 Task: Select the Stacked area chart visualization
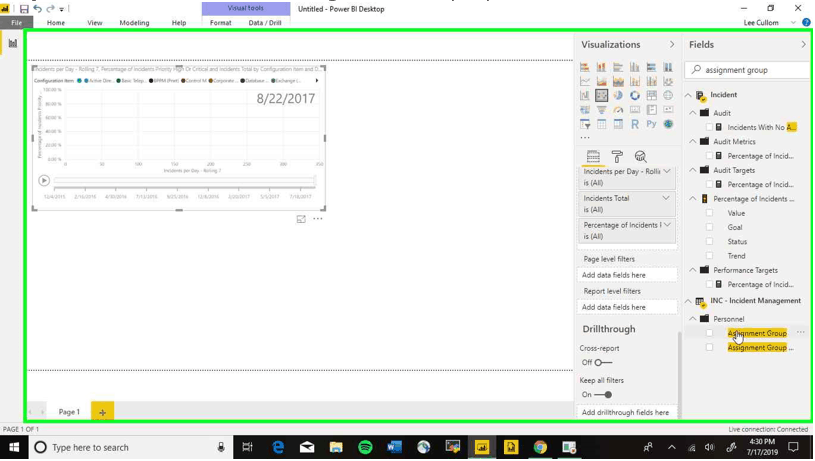coord(618,81)
